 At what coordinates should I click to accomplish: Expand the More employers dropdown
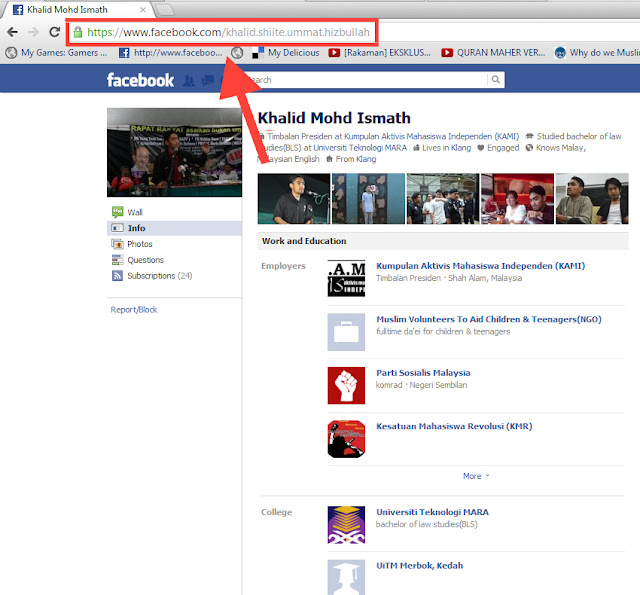pyautogui.click(x=476, y=476)
